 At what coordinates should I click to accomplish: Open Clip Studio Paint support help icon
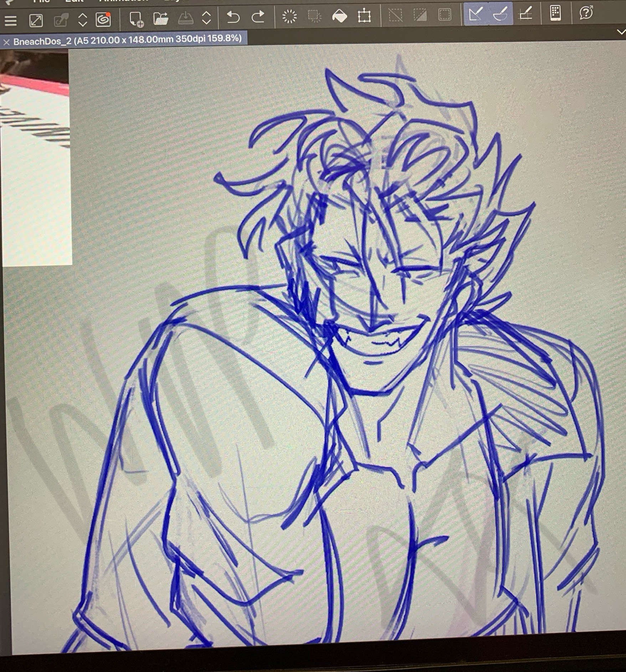[x=586, y=13]
